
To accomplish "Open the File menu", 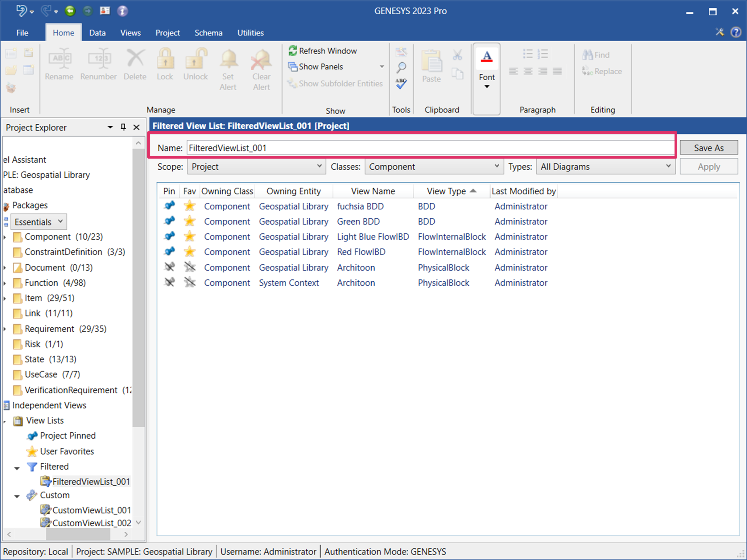I will 22,33.
